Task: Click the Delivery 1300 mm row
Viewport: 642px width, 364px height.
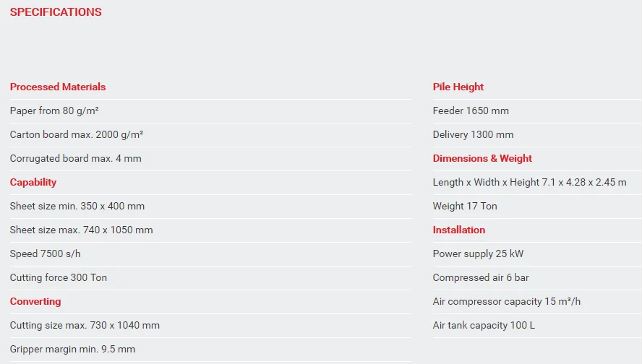Action: pyautogui.click(x=474, y=134)
